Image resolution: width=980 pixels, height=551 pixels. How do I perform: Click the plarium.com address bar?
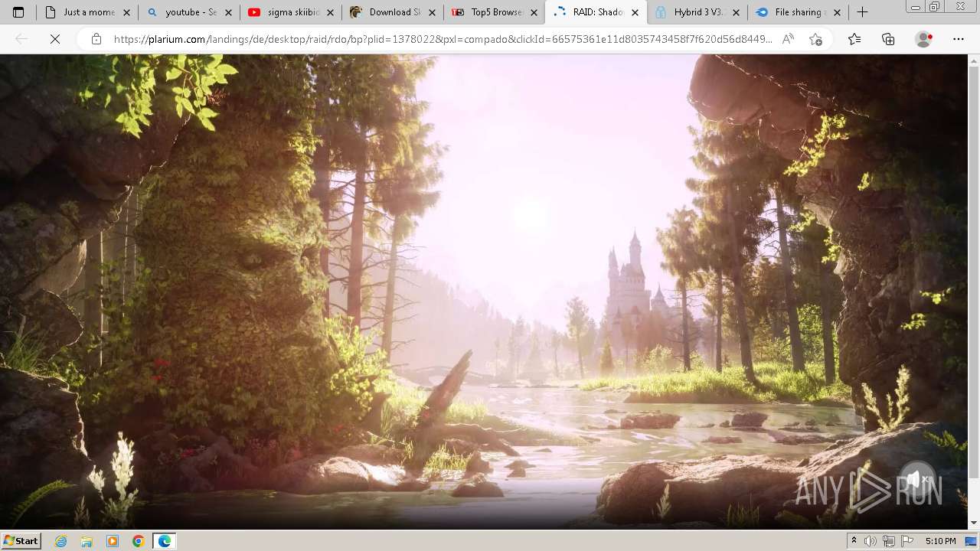pyautogui.click(x=443, y=39)
